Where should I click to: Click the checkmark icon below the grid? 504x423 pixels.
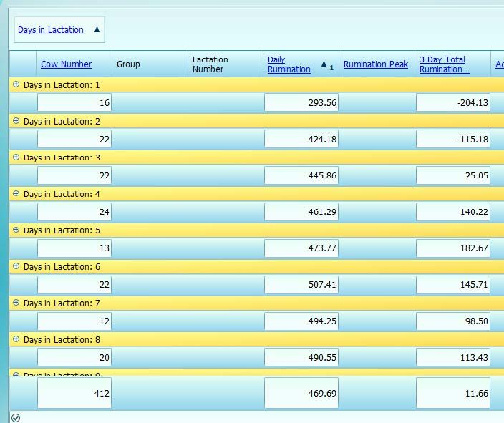point(16,418)
